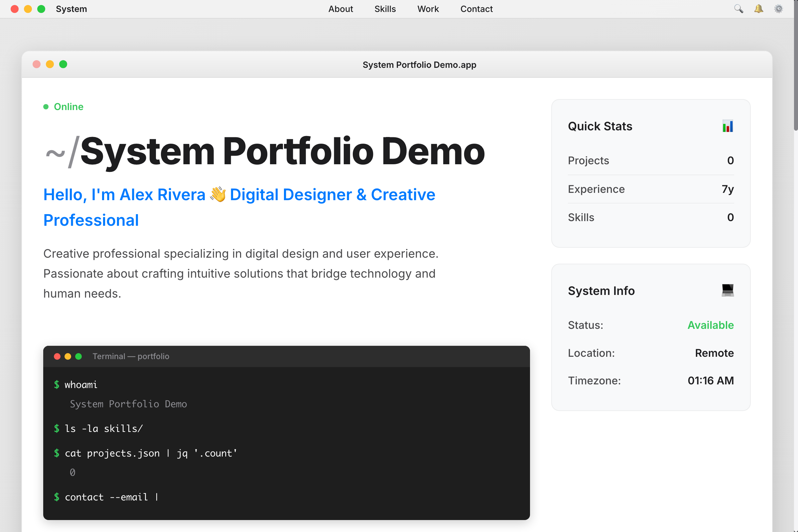Click the 'cat projects.json' terminal command
This screenshot has height=532, width=798.
[151, 453]
